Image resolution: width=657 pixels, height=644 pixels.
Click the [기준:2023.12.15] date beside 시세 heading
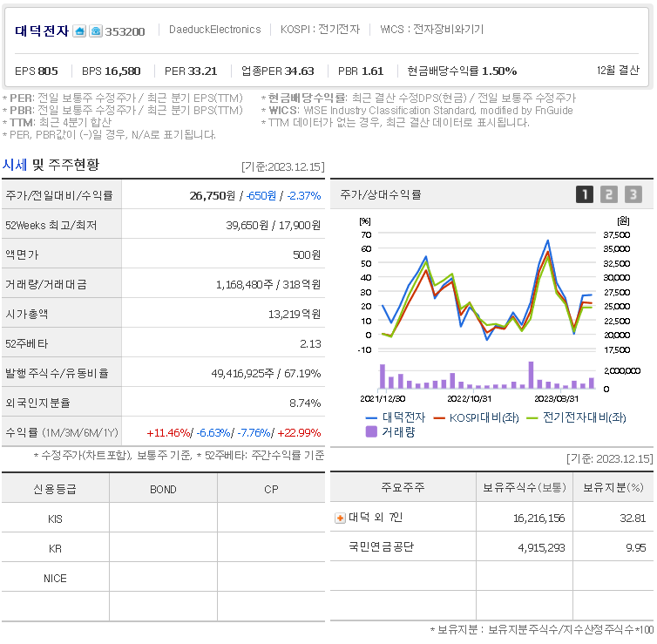click(283, 166)
